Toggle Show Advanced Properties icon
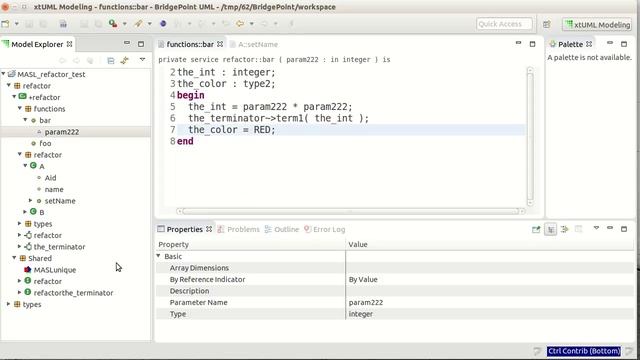This screenshot has width=640, height=360. [x=564, y=230]
